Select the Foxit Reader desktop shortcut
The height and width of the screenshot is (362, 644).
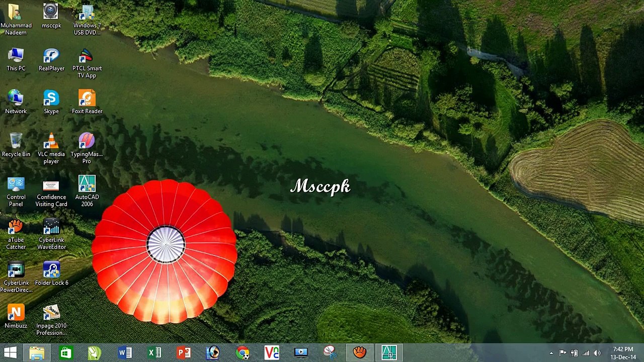(x=87, y=102)
